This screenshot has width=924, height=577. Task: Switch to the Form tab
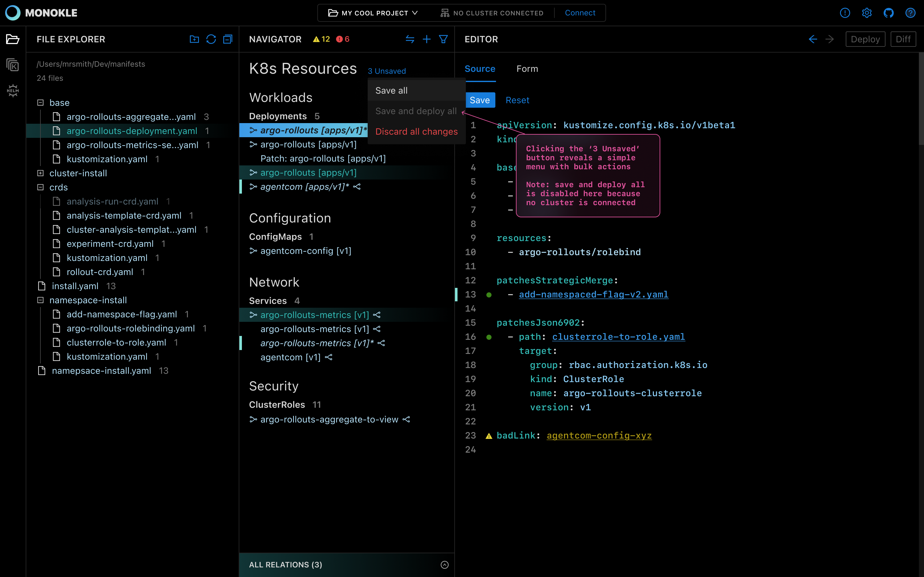(527, 69)
